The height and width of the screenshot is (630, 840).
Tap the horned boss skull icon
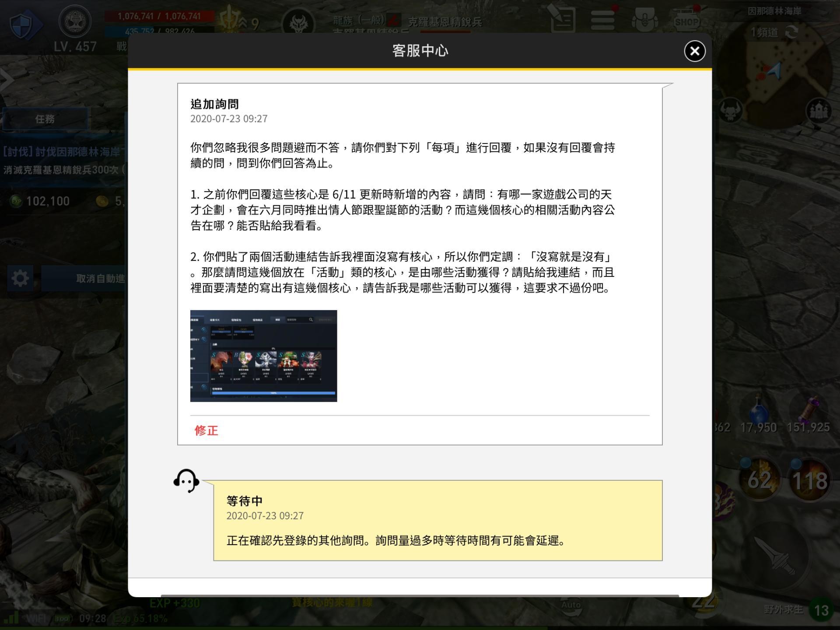(730, 110)
